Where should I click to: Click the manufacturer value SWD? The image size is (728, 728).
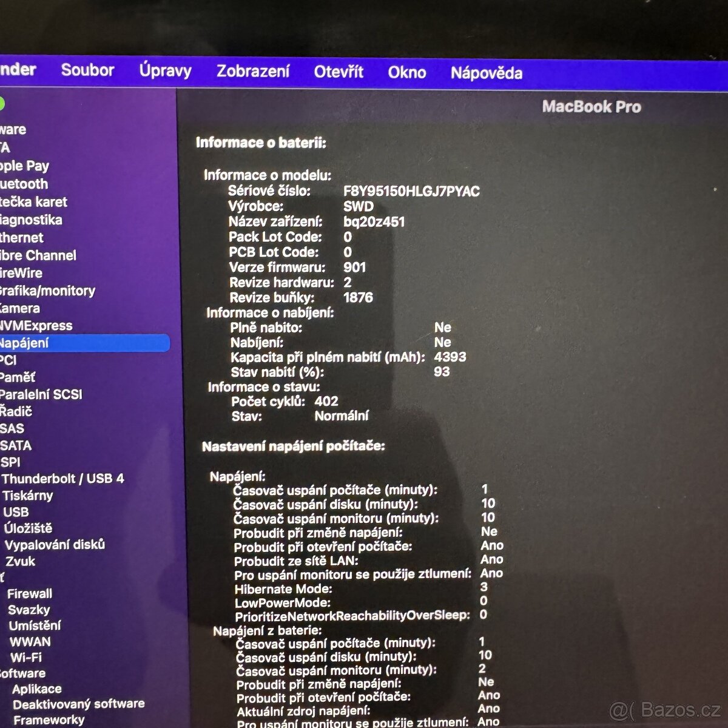(x=359, y=206)
